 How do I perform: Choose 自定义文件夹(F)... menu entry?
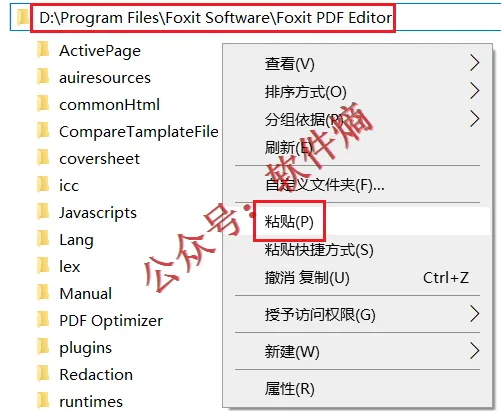pos(357,184)
